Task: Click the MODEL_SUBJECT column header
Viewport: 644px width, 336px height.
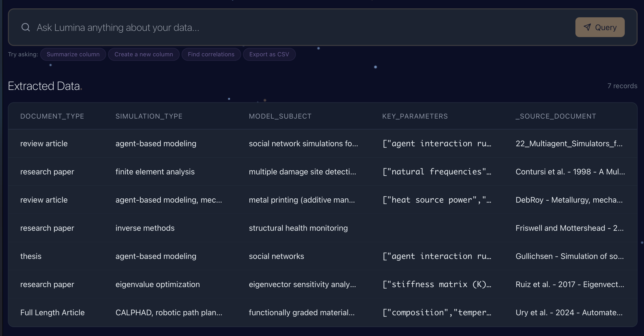Action: tap(280, 116)
